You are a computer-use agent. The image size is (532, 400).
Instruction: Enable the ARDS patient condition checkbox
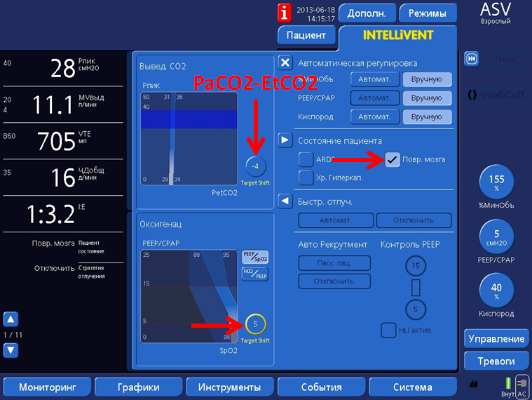click(x=306, y=159)
